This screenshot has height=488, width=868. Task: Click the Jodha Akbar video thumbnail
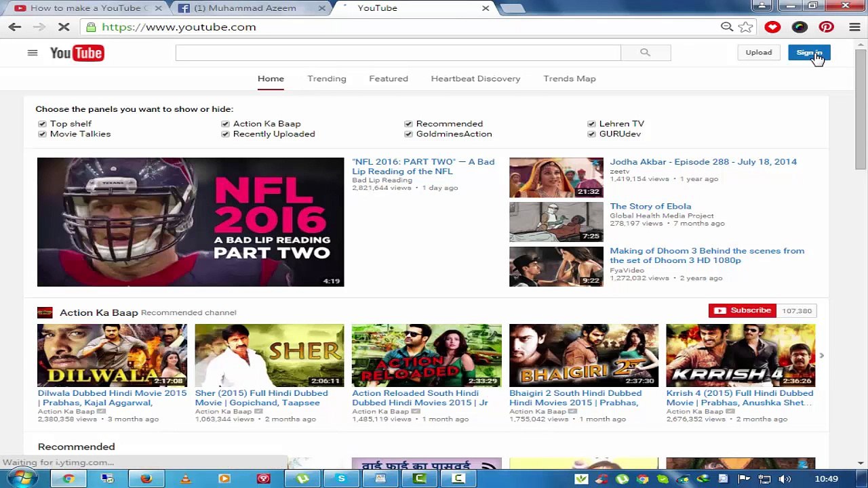(x=556, y=178)
